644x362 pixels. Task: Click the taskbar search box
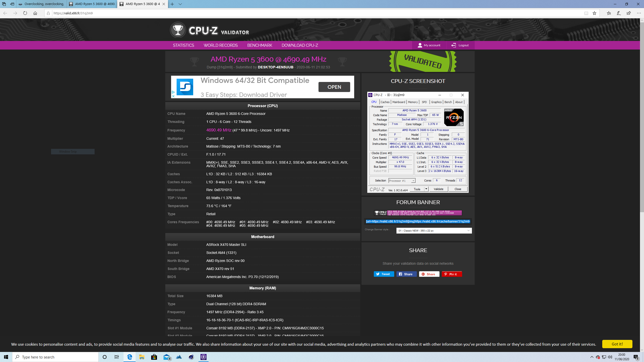pyautogui.click(x=55, y=357)
